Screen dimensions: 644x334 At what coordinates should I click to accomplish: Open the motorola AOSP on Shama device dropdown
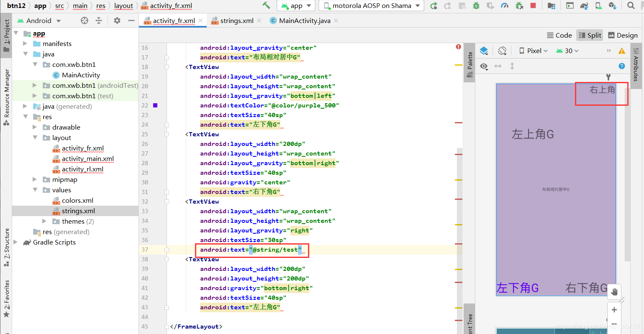coord(370,6)
